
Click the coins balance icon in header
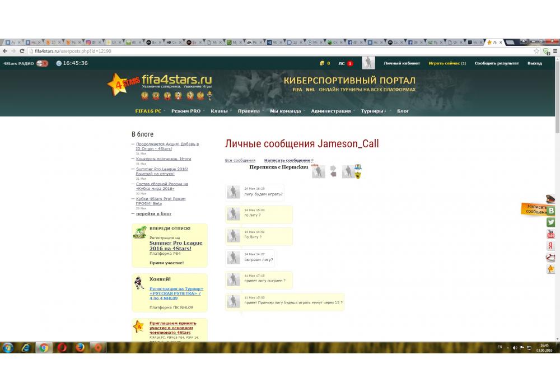coord(322,63)
